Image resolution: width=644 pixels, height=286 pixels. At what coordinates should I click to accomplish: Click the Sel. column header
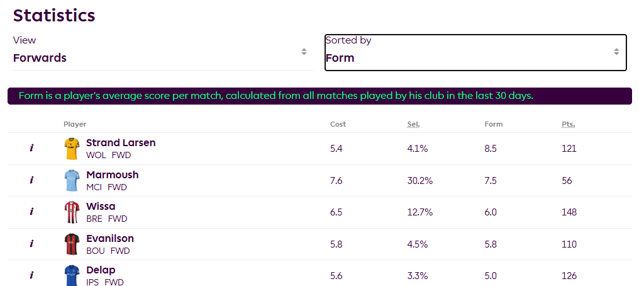coord(414,124)
